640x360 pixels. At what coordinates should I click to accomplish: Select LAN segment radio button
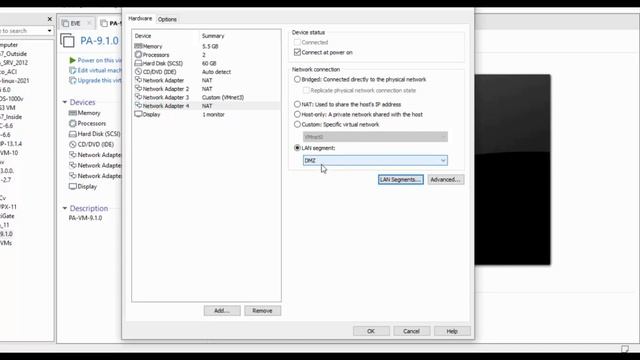coord(297,148)
